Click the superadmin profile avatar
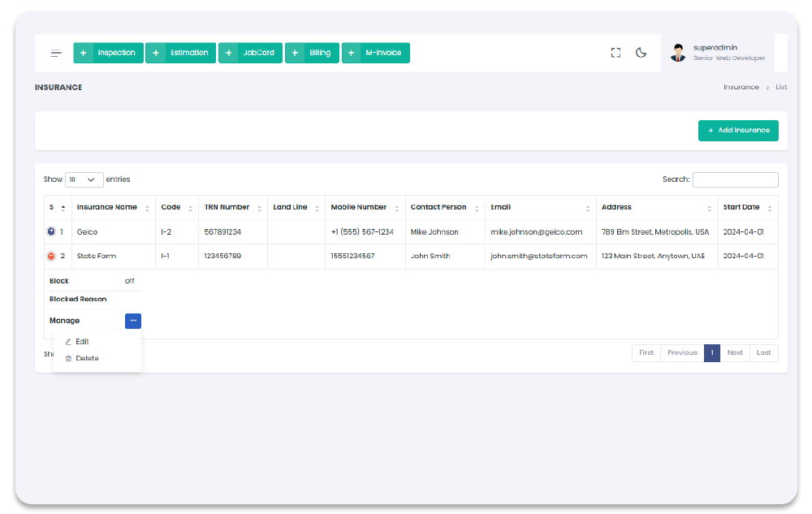Viewport: 812px width, 514px height. (678, 53)
